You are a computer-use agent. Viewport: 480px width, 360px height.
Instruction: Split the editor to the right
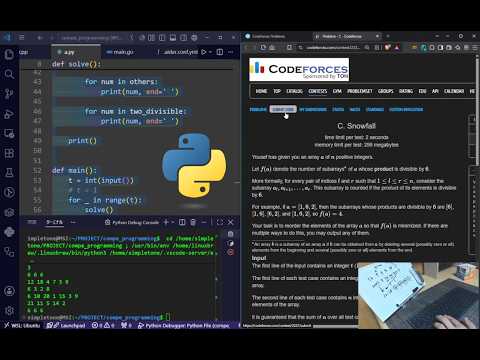(220, 52)
